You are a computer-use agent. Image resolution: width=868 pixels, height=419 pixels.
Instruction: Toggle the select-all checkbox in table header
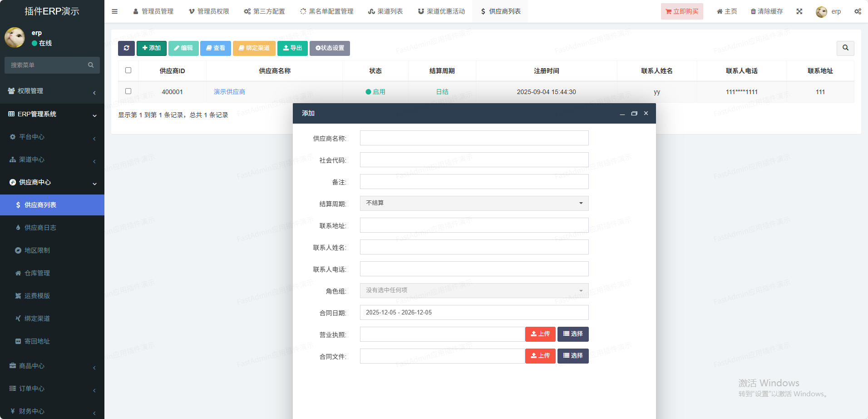click(x=128, y=70)
